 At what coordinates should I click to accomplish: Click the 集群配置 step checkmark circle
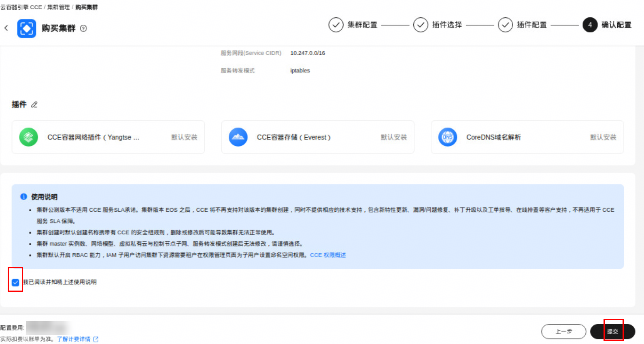coord(336,25)
